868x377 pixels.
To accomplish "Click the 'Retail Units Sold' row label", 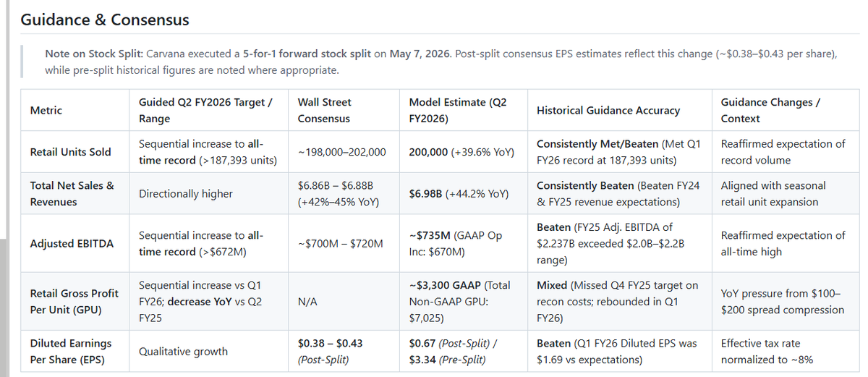I will pyautogui.click(x=71, y=152).
